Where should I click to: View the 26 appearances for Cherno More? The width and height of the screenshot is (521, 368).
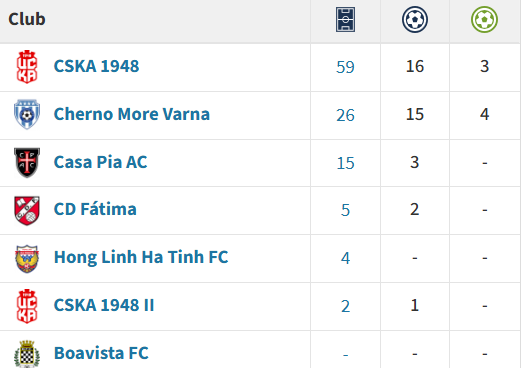345,115
